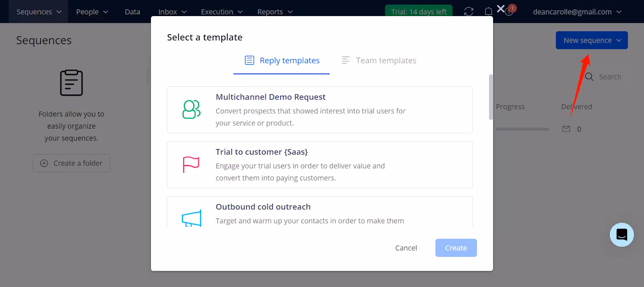Open the Data menu item
Viewport: 644px width, 287px height.
pos(132,12)
